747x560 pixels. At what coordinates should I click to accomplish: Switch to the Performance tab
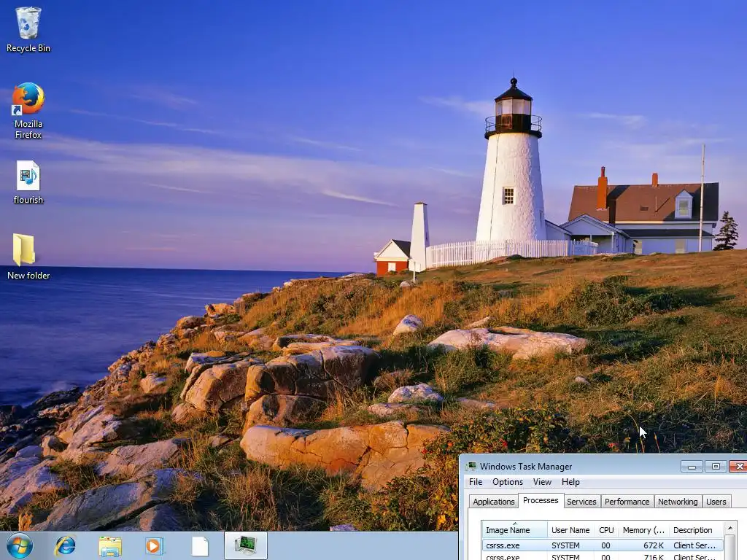tap(627, 502)
